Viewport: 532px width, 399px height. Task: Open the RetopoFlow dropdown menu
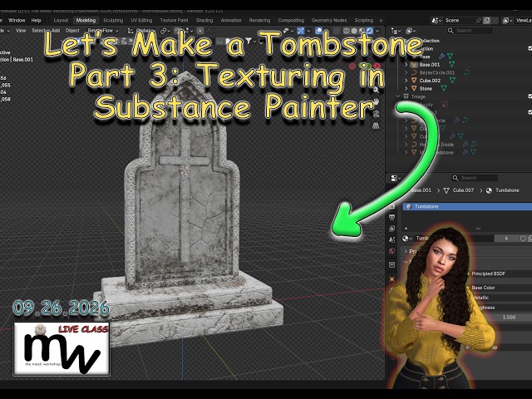[103, 31]
